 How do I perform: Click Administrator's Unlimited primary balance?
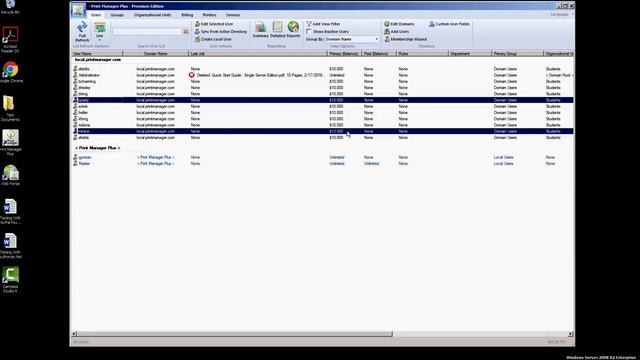(337, 75)
